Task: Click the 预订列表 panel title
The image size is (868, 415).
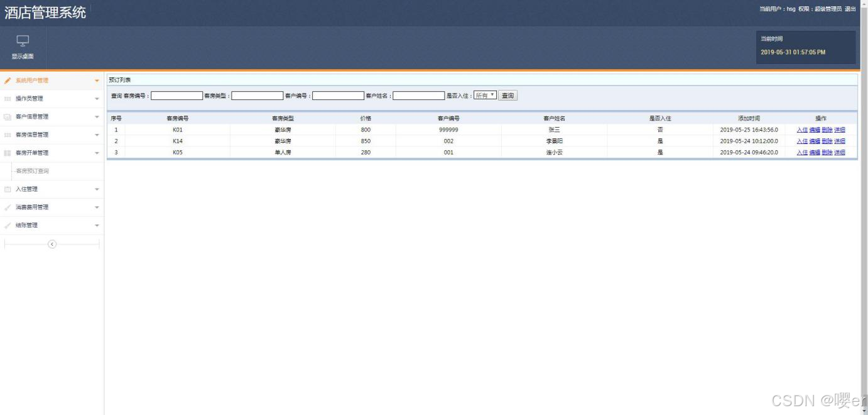Action: 120,80
